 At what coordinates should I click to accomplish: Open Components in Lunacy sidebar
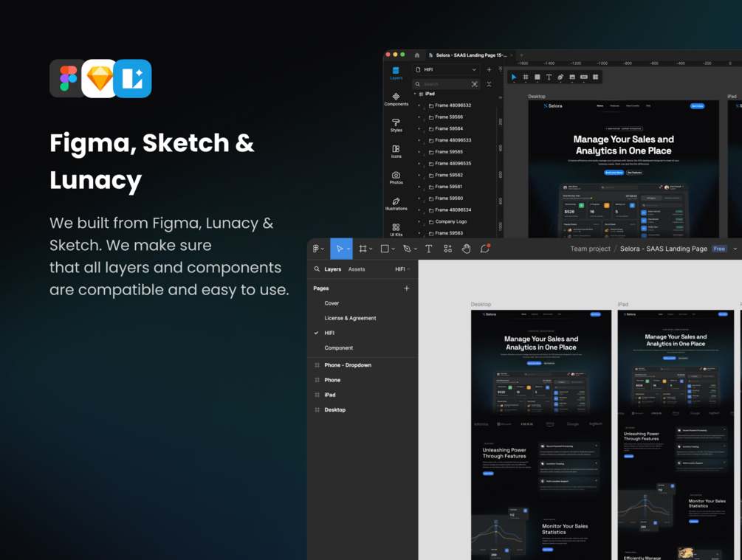point(396,100)
